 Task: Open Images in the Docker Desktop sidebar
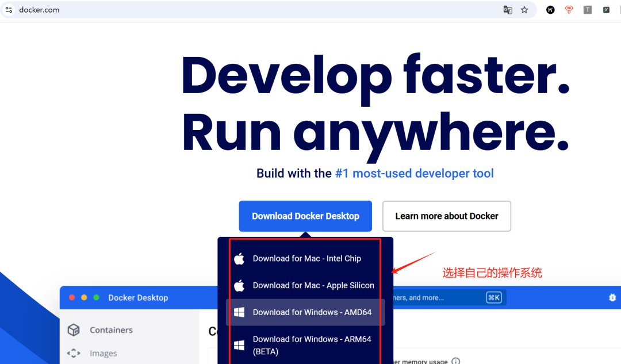[x=103, y=353]
